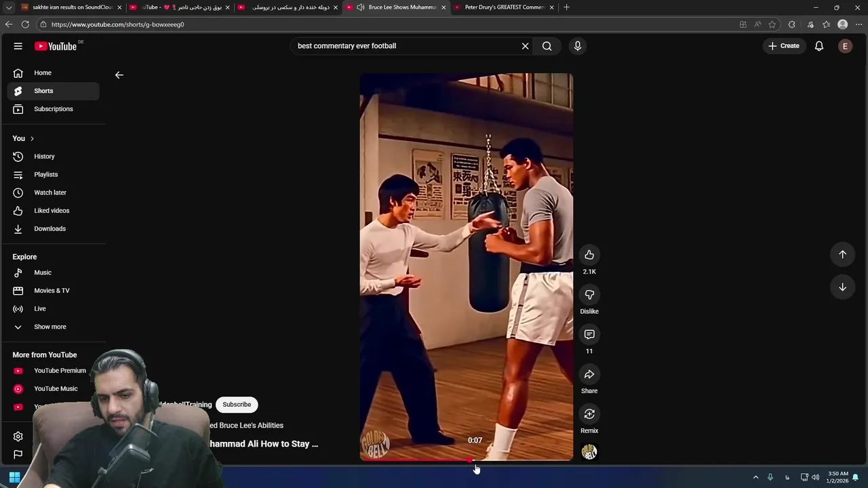Open YouTube Premium link

(54, 371)
